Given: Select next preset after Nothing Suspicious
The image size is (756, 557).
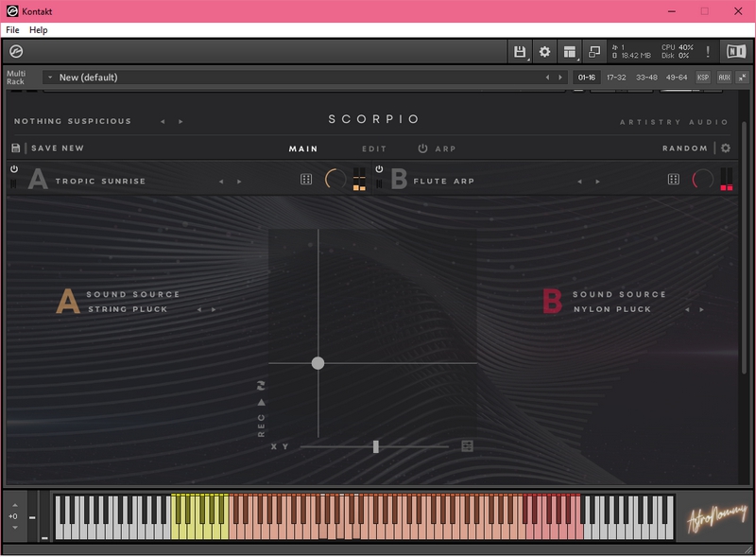Looking at the screenshot, I should [181, 121].
